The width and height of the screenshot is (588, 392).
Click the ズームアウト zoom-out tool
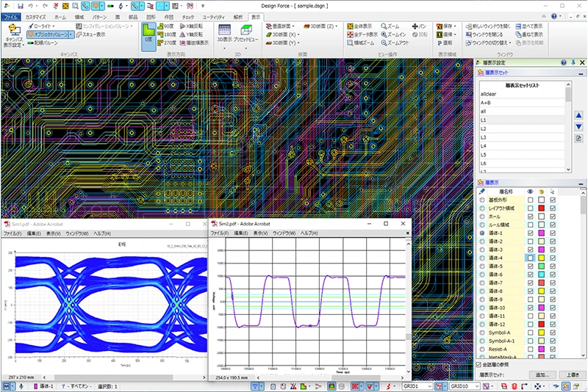click(395, 43)
